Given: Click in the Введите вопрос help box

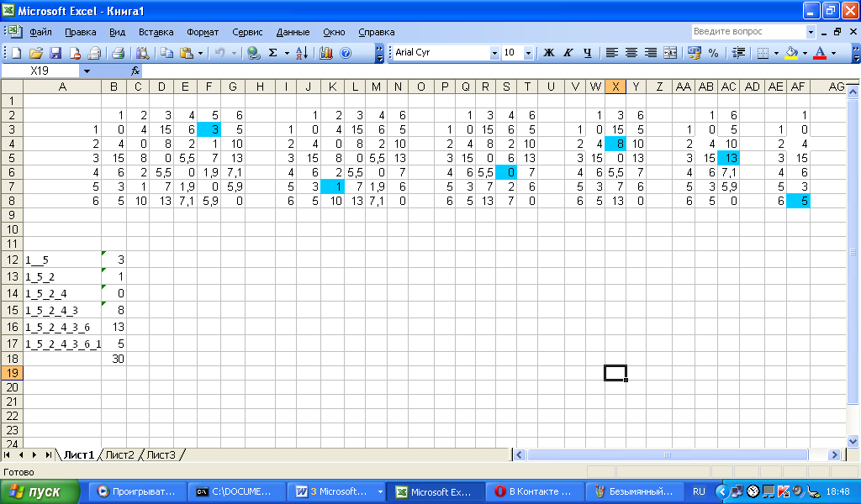Looking at the screenshot, I should click(747, 32).
